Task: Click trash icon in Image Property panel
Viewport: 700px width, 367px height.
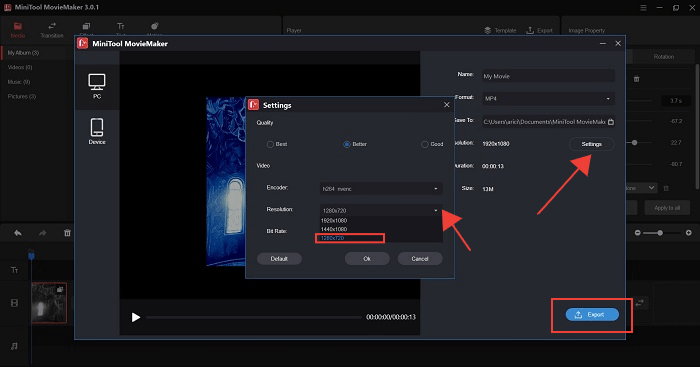Action: 637,79
